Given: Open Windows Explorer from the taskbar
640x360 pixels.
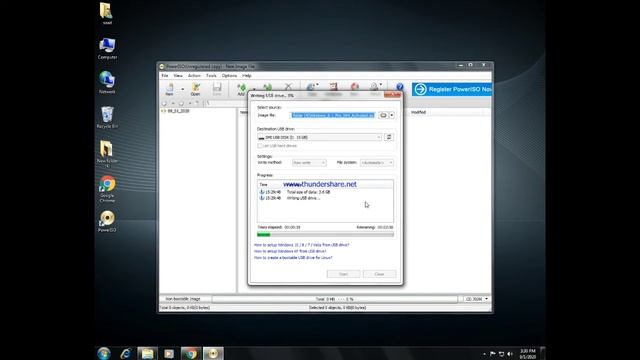Looking at the screenshot, I should tap(147, 353).
